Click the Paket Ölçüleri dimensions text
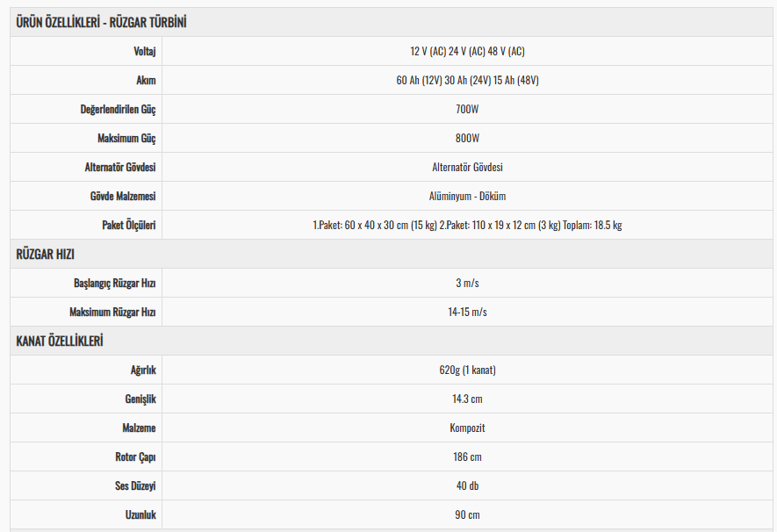 click(x=467, y=225)
